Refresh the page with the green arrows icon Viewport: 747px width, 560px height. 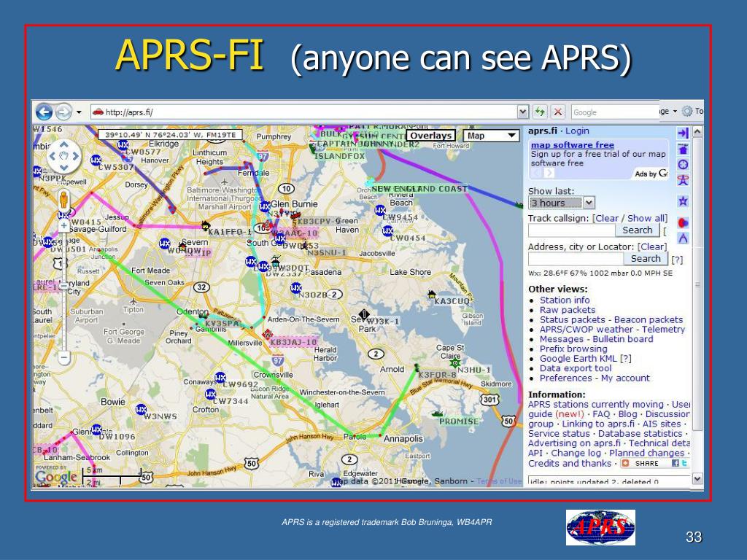[540, 112]
